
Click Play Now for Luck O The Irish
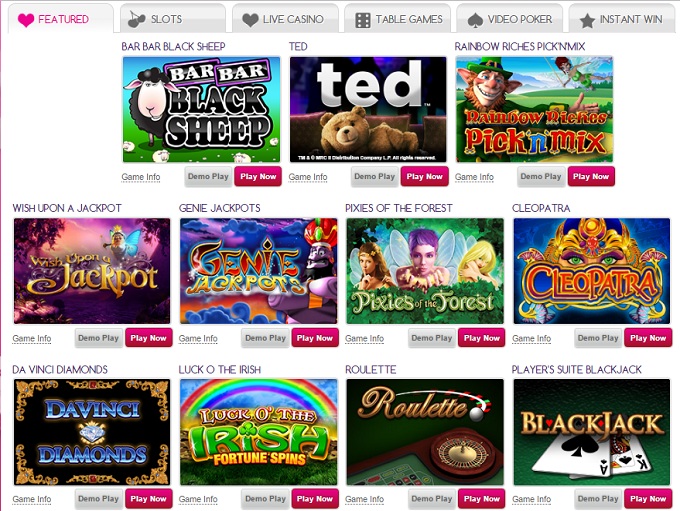[315, 499]
